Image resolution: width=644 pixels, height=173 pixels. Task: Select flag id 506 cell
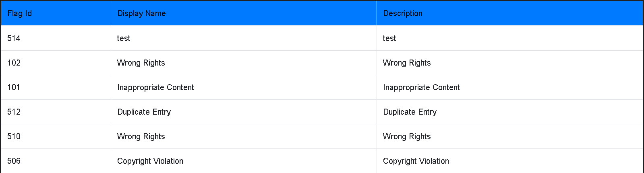click(x=56, y=161)
